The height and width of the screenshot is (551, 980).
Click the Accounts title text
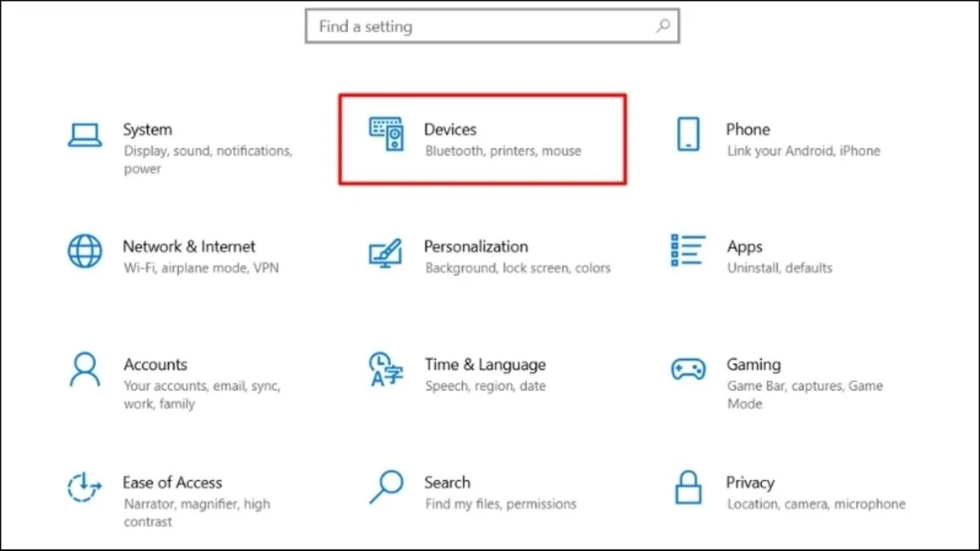coord(155,365)
